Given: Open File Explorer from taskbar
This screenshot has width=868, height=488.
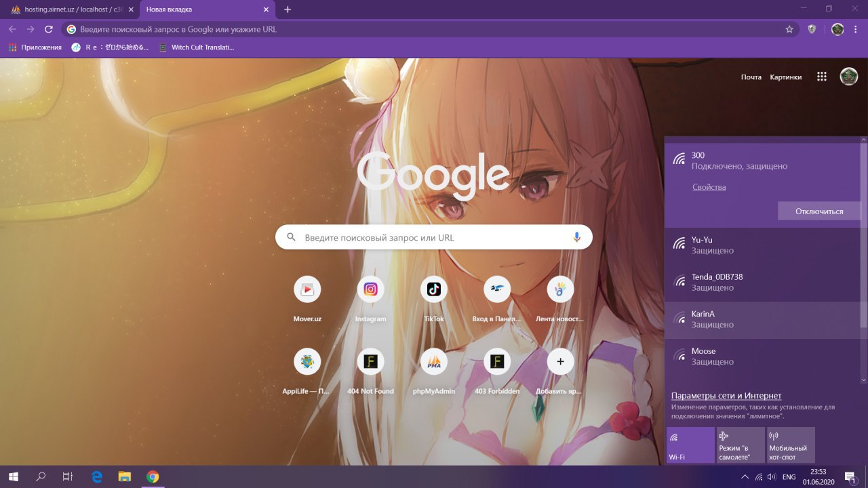Looking at the screenshot, I should [124, 476].
